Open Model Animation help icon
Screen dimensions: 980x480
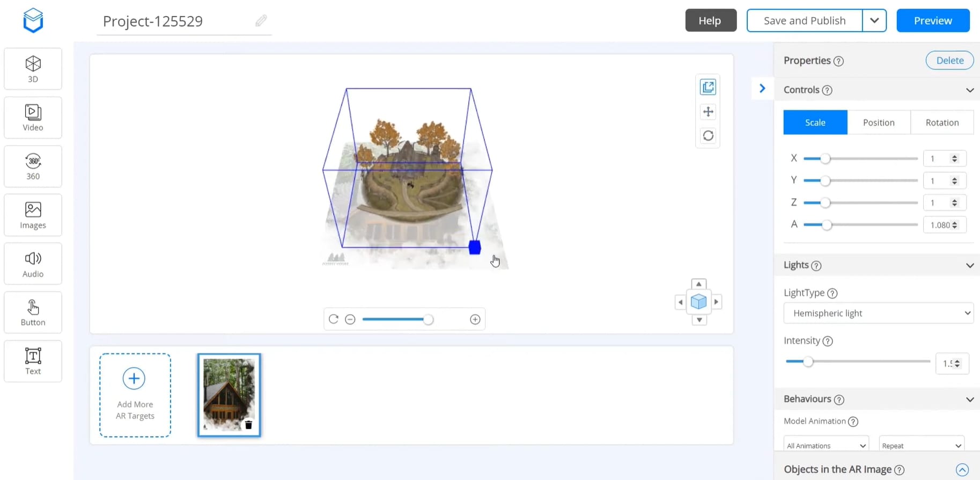pyautogui.click(x=853, y=421)
